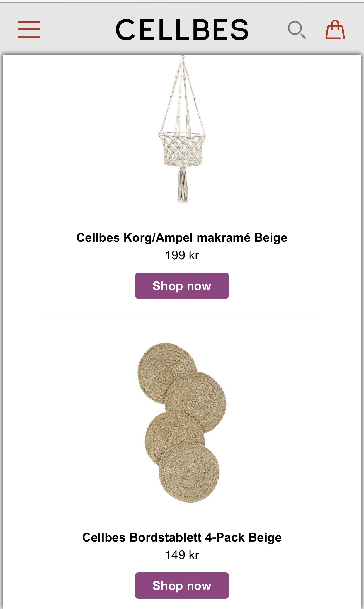Shop now for the Bordstablett 4-Pack
The height and width of the screenshot is (609, 364).
coord(182,586)
